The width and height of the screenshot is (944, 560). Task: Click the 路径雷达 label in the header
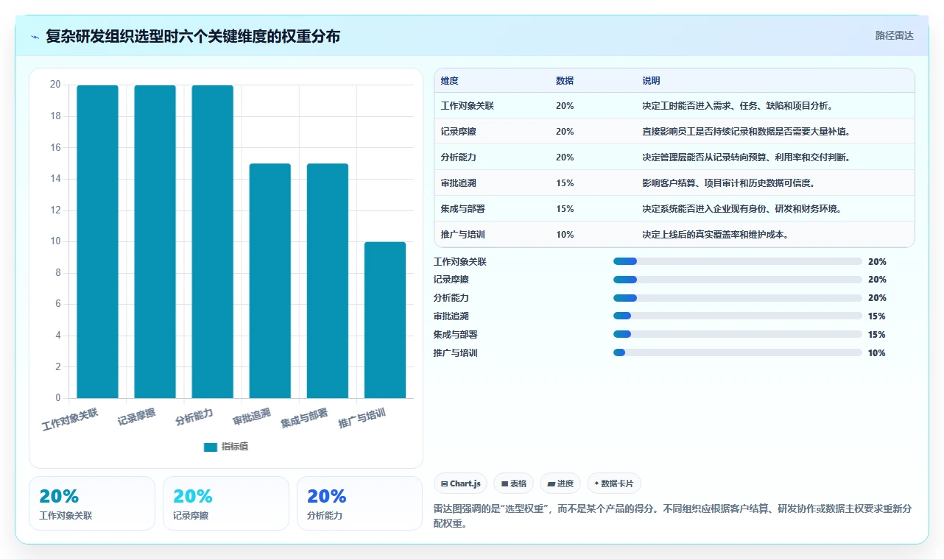click(x=894, y=35)
